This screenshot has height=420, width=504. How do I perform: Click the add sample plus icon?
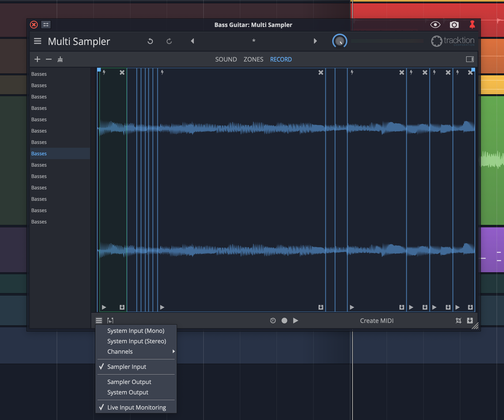(37, 59)
